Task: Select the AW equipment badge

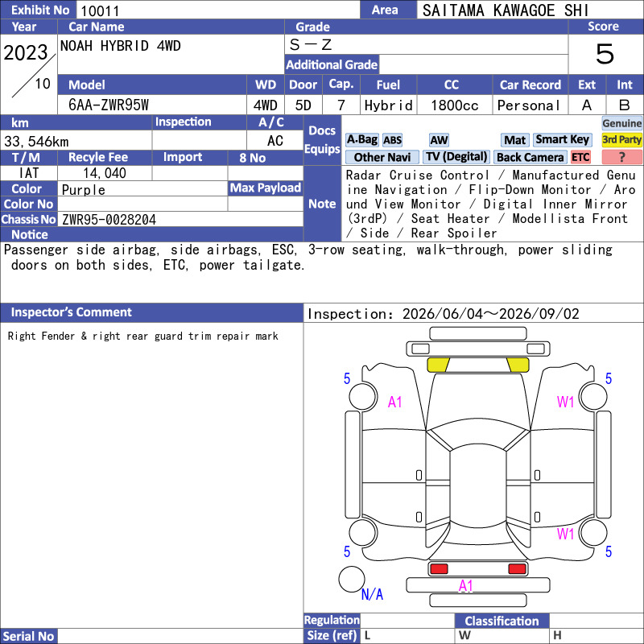Action: [x=439, y=140]
